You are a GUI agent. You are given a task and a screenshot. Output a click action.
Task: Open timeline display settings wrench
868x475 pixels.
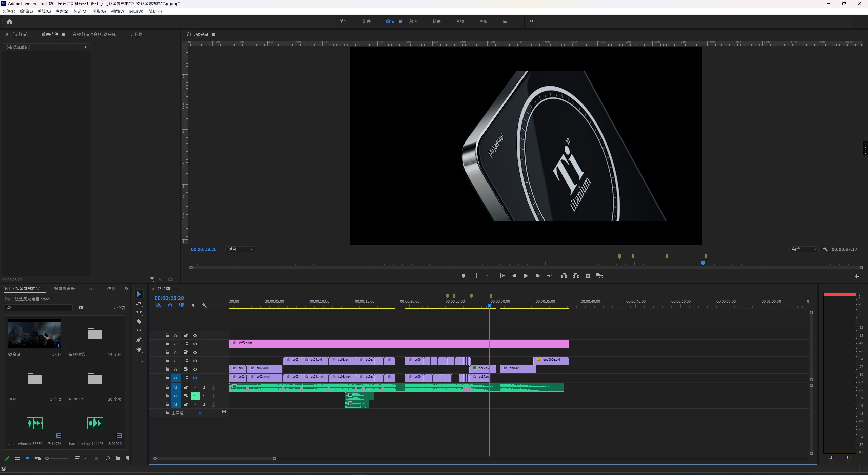pyautogui.click(x=204, y=305)
